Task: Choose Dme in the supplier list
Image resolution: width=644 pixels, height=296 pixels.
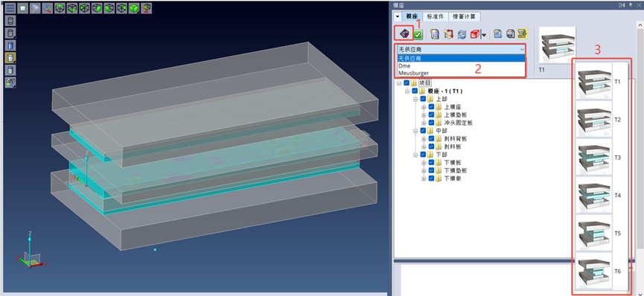Action: pos(462,65)
